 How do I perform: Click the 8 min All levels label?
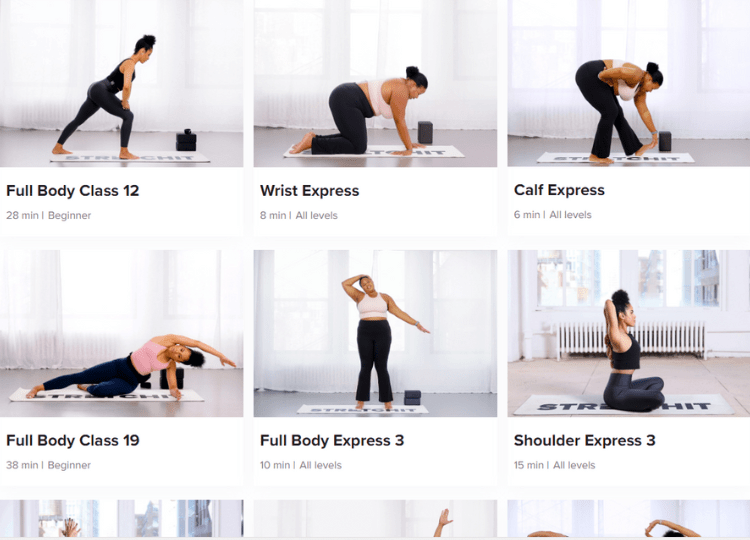pyautogui.click(x=299, y=216)
